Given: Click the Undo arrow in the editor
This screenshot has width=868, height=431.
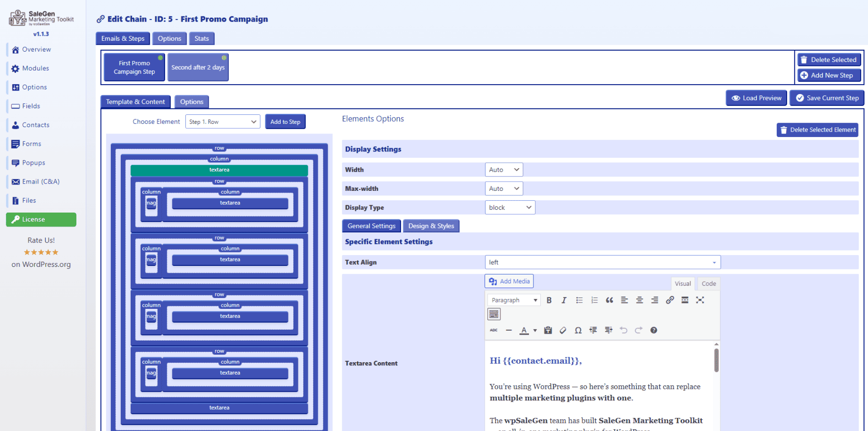Looking at the screenshot, I should [x=624, y=330].
